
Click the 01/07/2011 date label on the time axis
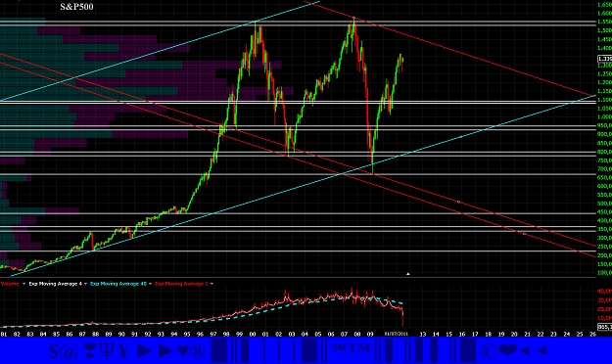pyautogui.click(x=397, y=334)
